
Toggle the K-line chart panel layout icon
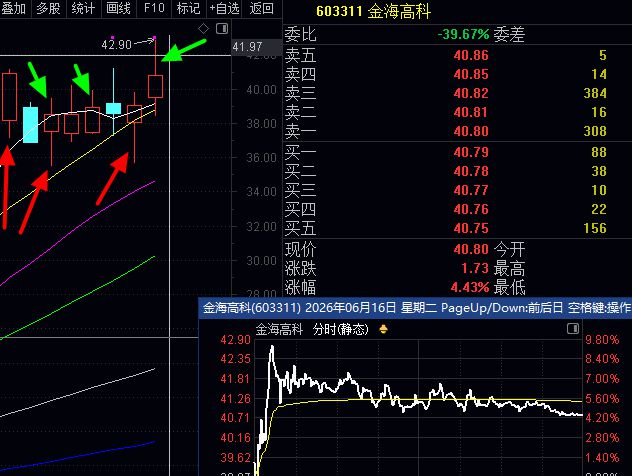pyautogui.click(x=222, y=29)
